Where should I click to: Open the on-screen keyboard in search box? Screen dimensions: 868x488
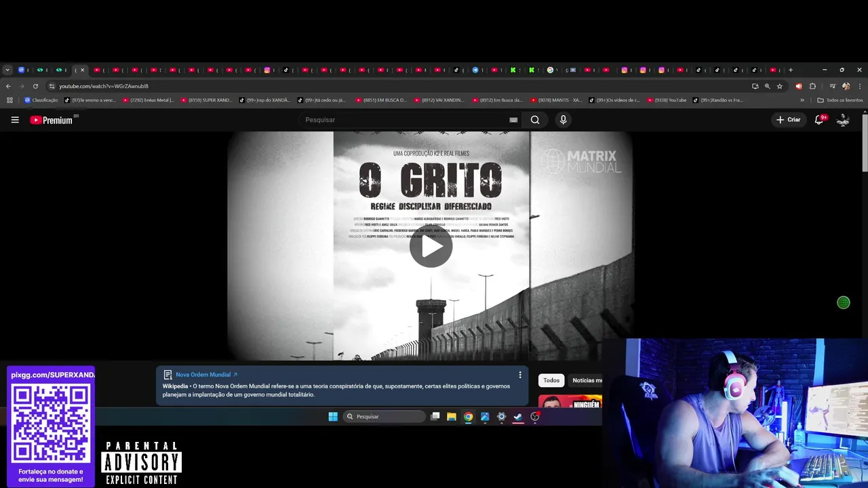513,120
